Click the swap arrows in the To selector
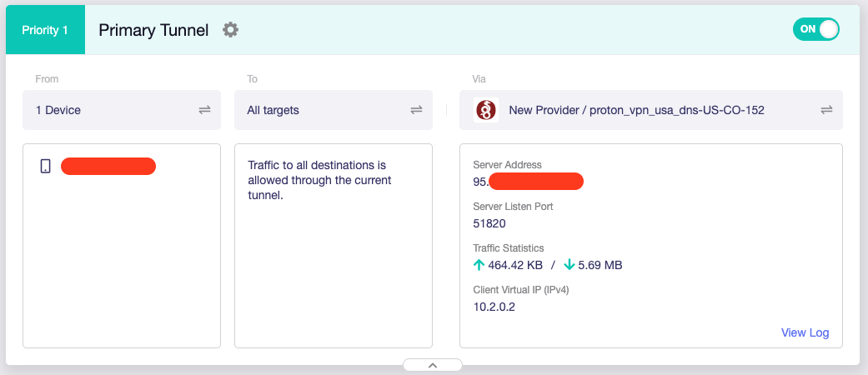Image resolution: width=868 pixels, height=375 pixels. (x=416, y=110)
